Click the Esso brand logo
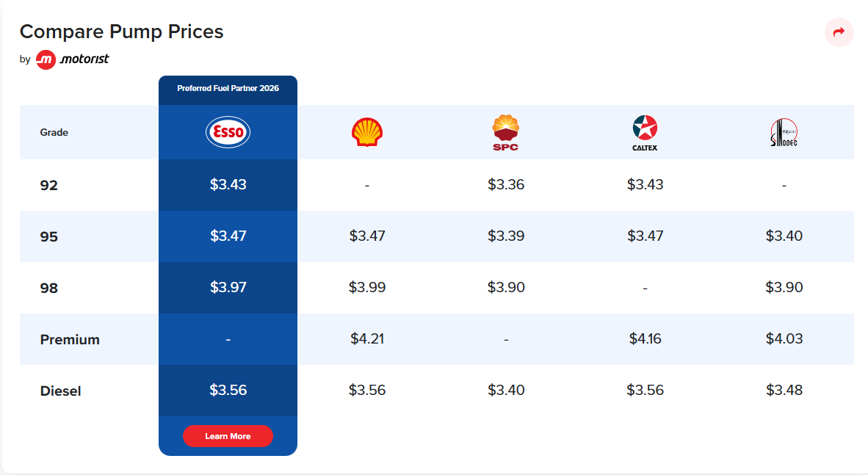The image size is (868, 475). coord(228,132)
